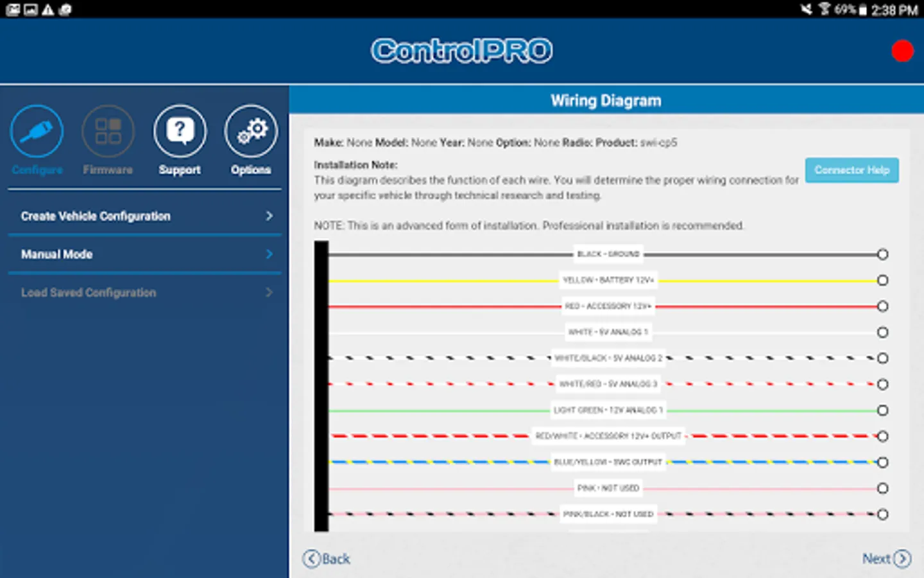Screen dimensions: 924x578
Task: Click the black connector block
Action: (321, 386)
